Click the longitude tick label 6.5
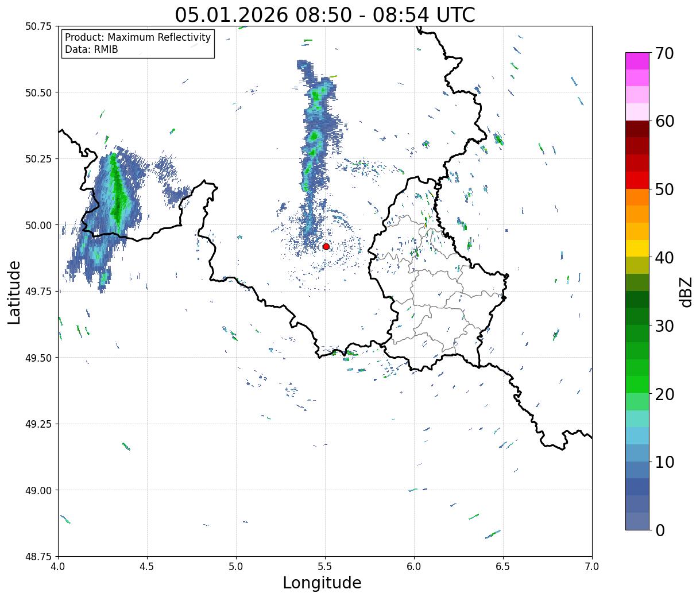The image size is (700, 597). coord(503,567)
